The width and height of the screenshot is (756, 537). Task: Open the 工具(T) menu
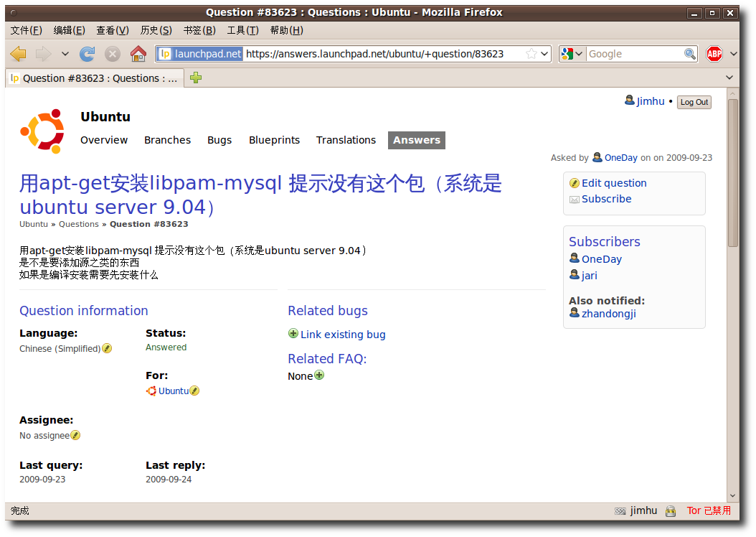tap(242, 30)
